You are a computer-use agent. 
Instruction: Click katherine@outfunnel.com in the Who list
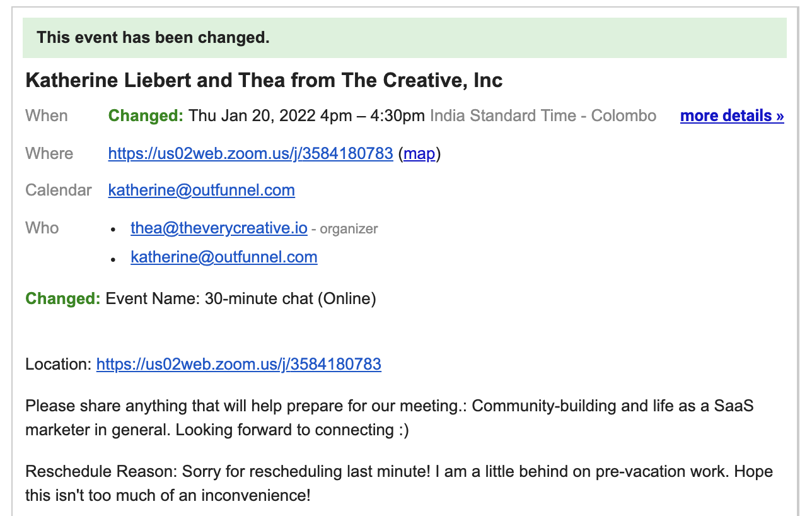tap(224, 257)
